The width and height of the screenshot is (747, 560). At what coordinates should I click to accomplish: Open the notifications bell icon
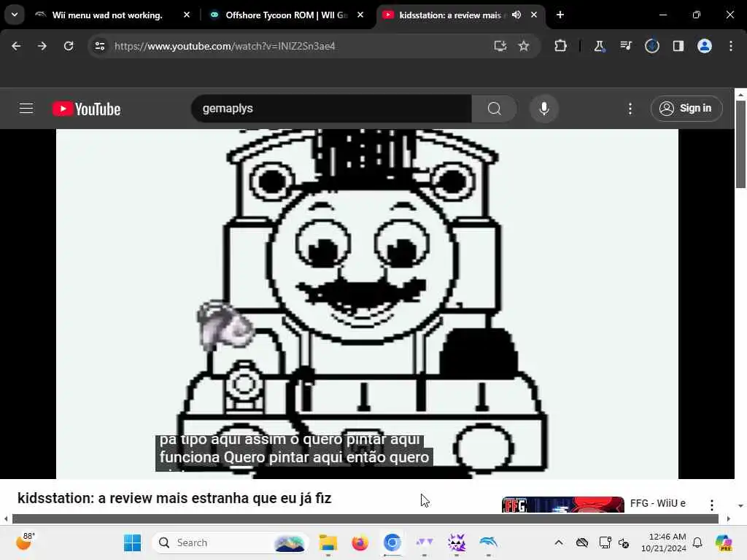point(697,542)
